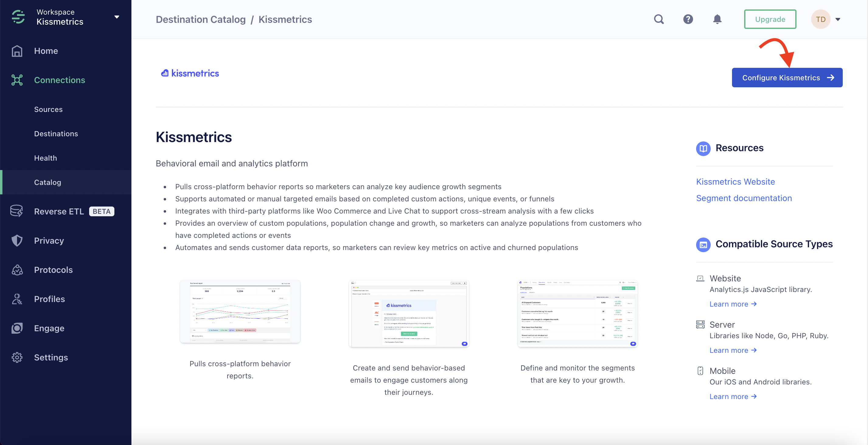The height and width of the screenshot is (445, 868).
Task: Click Destination Catalog breadcrumb link
Action: tap(200, 19)
